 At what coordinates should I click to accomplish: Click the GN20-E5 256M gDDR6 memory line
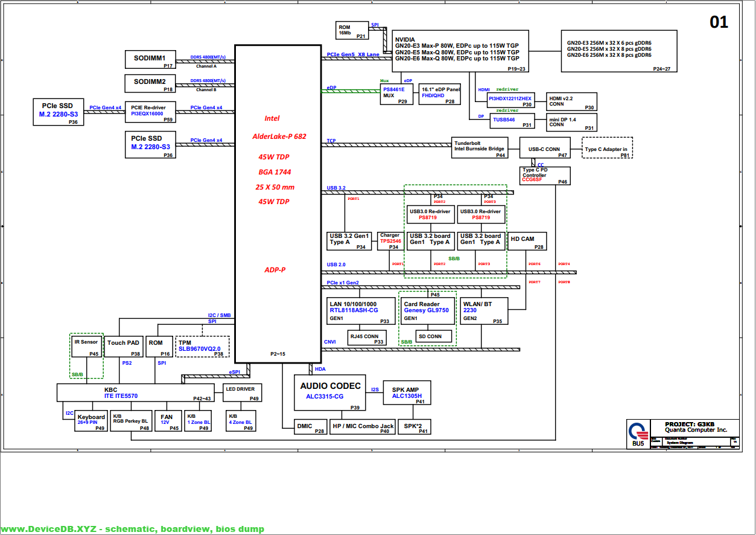(609, 49)
